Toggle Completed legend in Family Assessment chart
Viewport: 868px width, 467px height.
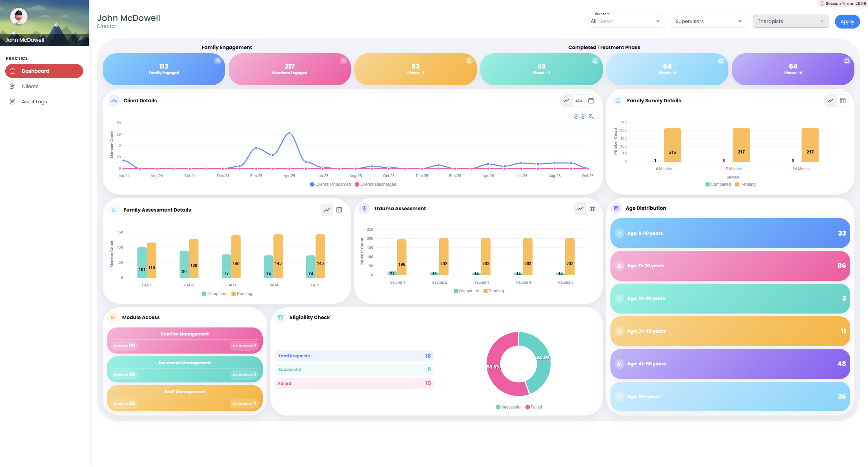(214, 294)
